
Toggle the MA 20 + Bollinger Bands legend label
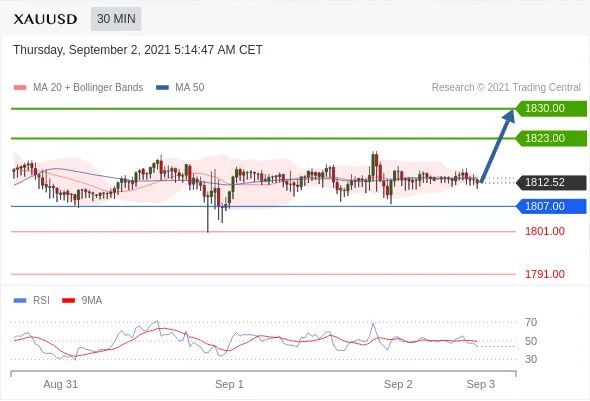coord(88,87)
